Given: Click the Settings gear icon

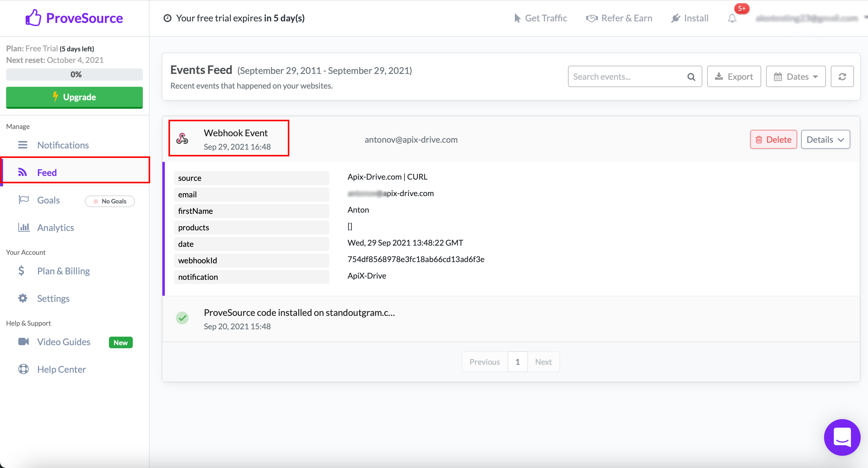Looking at the screenshot, I should coord(23,298).
